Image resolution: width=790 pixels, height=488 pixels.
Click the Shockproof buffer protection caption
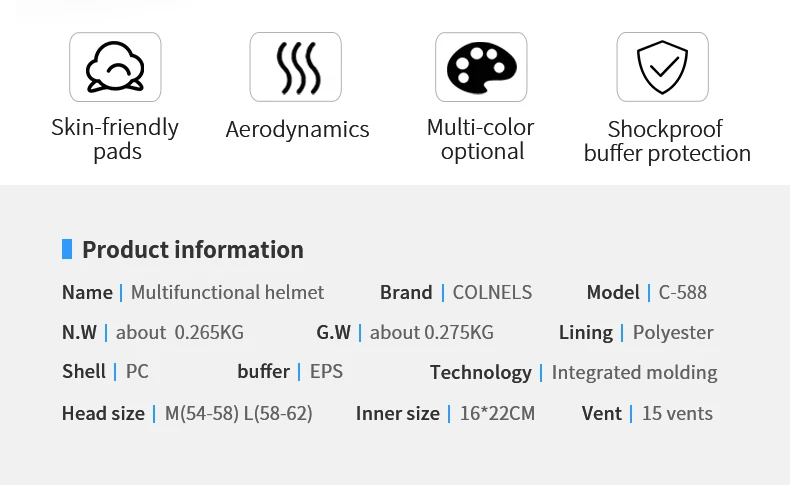pos(667,141)
